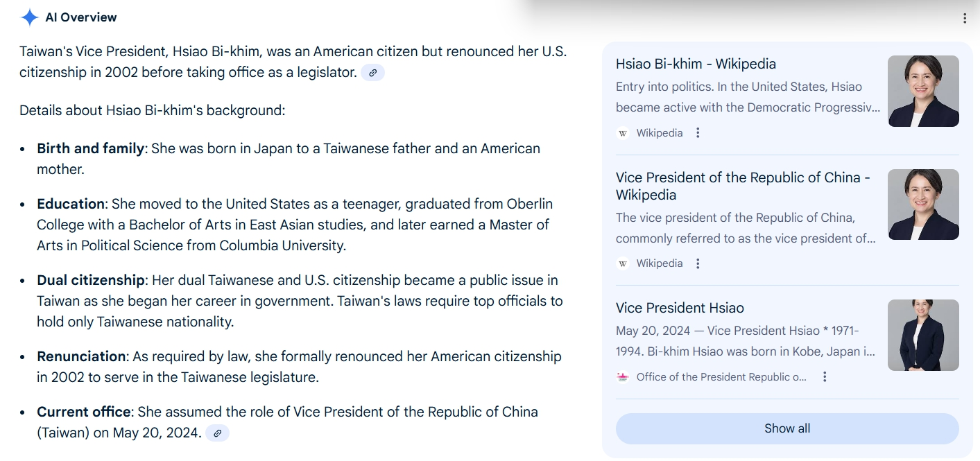Click the 'AI Overview' heading text

pos(81,17)
